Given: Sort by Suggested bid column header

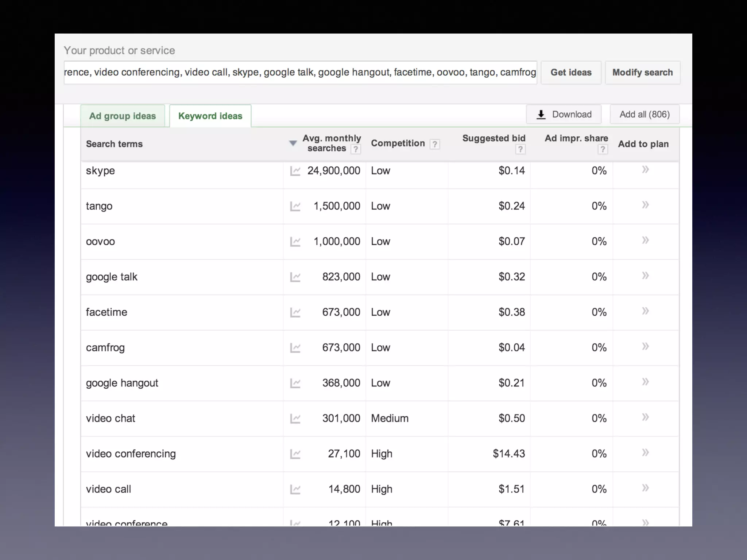Looking at the screenshot, I should (x=494, y=139).
